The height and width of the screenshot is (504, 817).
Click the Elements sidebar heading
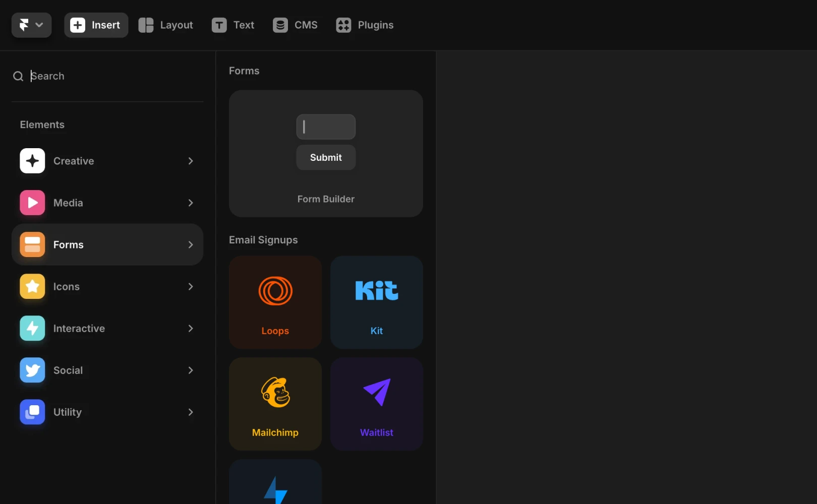click(x=42, y=124)
